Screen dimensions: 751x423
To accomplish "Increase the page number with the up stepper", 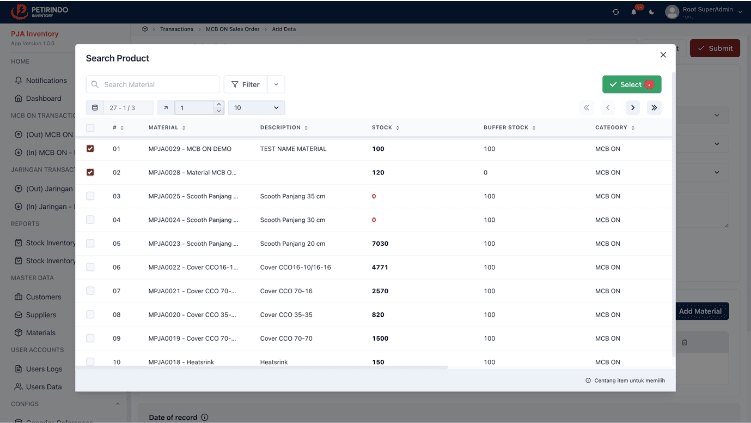I will [219, 104].
